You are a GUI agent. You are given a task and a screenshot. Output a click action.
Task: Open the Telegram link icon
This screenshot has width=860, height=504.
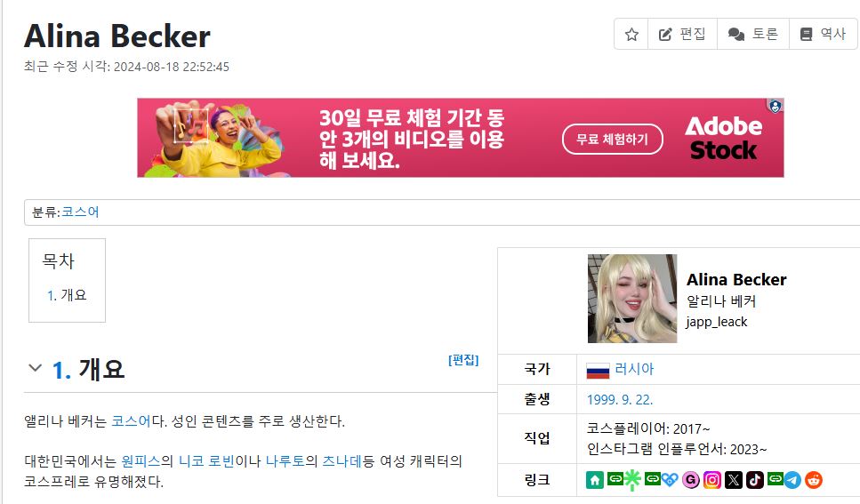[x=792, y=480]
